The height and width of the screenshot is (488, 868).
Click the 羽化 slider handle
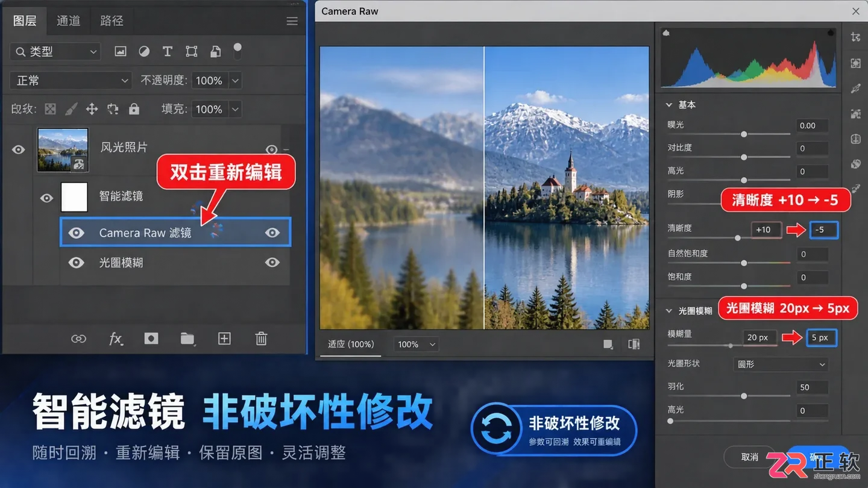tap(744, 396)
